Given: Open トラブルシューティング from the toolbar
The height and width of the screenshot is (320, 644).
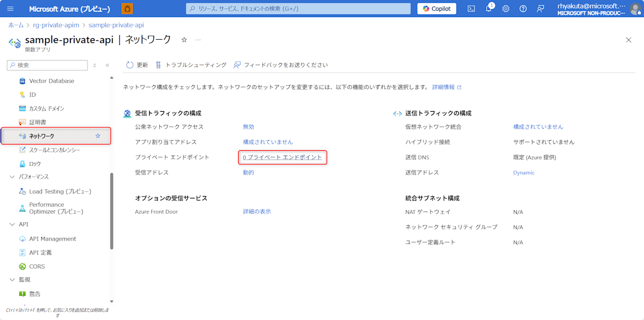Looking at the screenshot, I should (x=191, y=65).
